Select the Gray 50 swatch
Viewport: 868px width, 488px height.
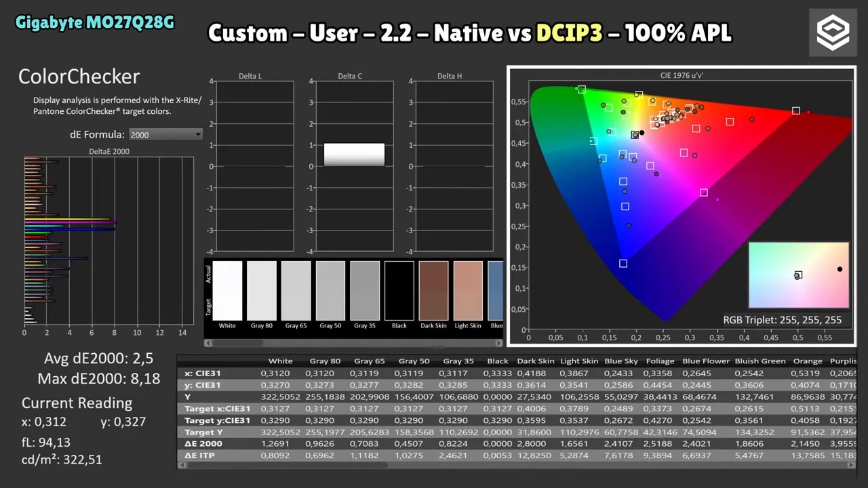pyautogui.click(x=331, y=291)
